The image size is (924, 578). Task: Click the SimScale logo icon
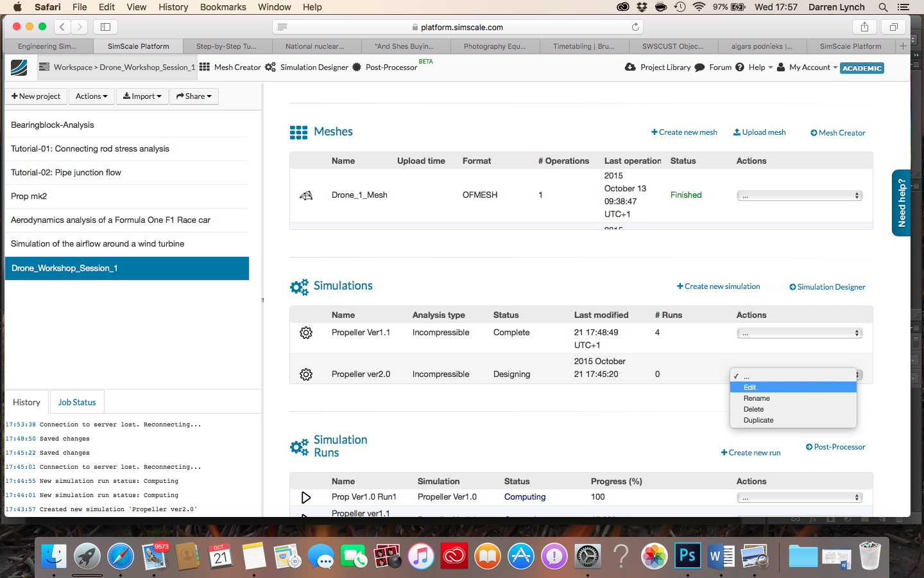[x=19, y=67]
